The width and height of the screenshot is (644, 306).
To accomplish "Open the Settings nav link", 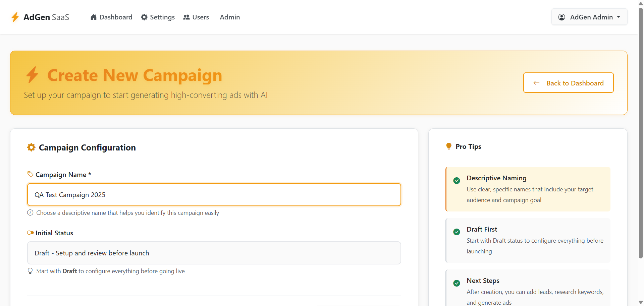I will click(158, 17).
